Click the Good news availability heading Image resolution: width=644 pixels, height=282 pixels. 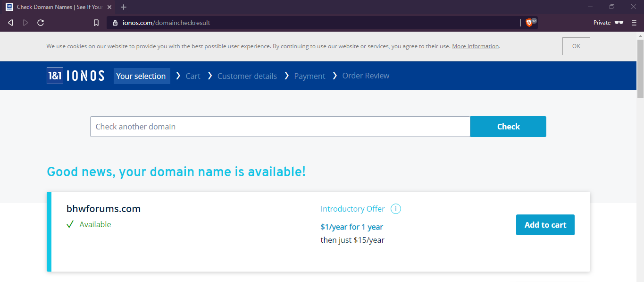pyautogui.click(x=176, y=171)
